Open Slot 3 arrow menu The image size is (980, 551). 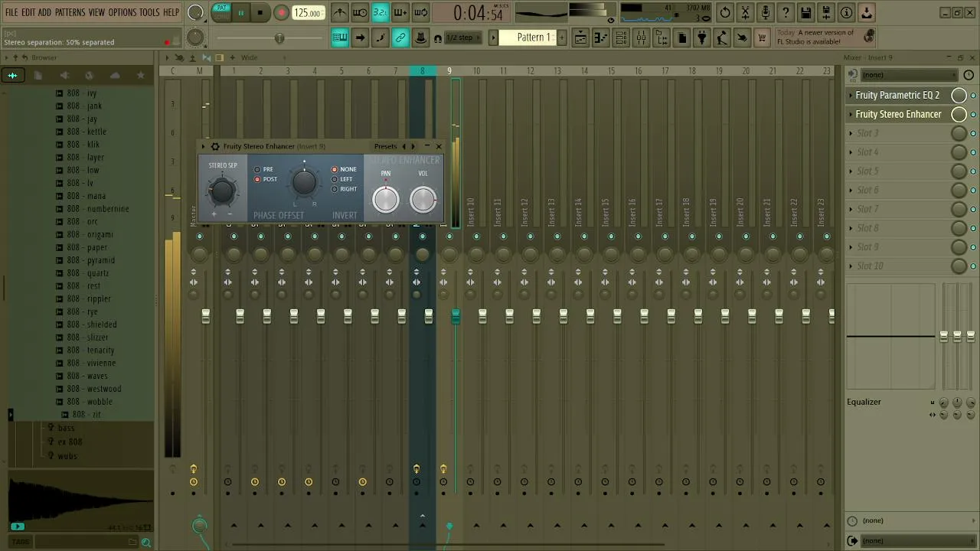851,133
